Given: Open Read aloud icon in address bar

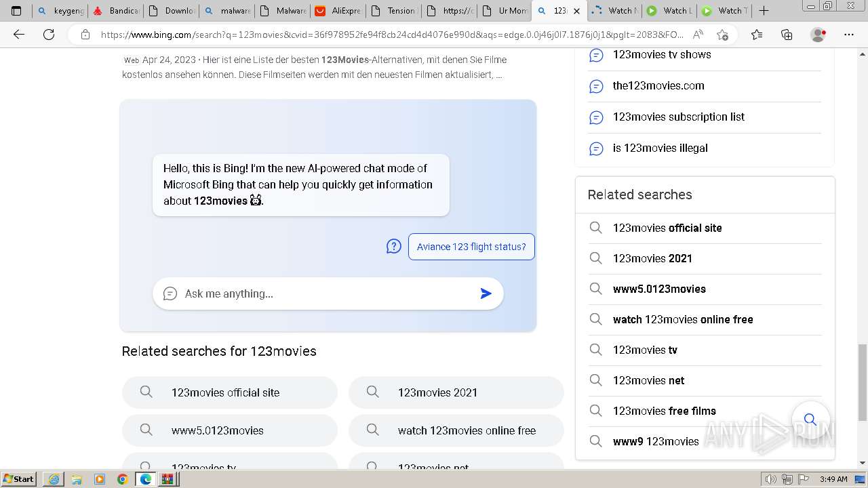Looking at the screenshot, I should [x=697, y=34].
